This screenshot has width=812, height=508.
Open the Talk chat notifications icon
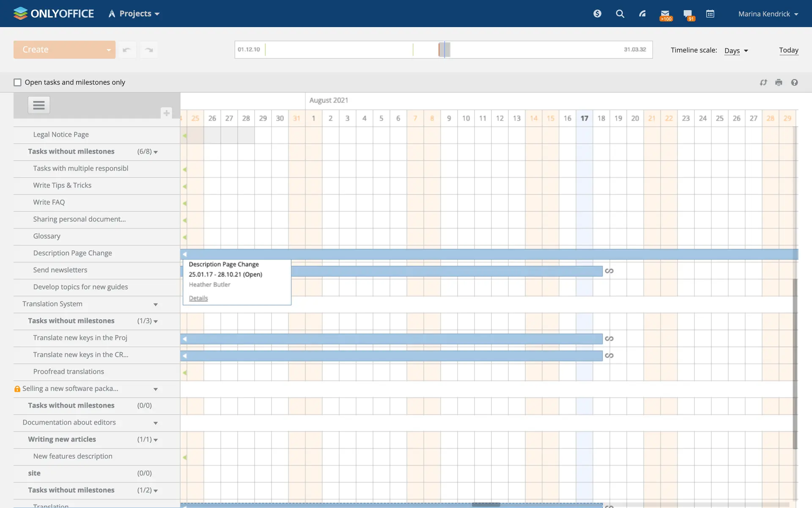click(x=689, y=14)
